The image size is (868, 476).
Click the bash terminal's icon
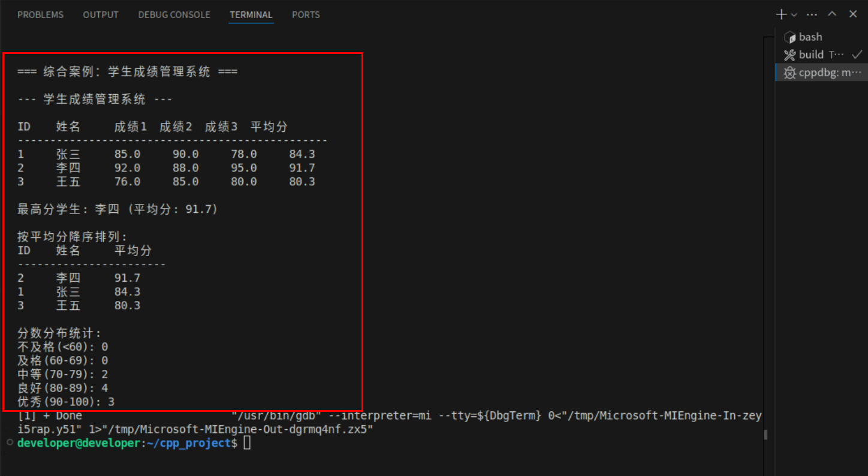(x=789, y=37)
